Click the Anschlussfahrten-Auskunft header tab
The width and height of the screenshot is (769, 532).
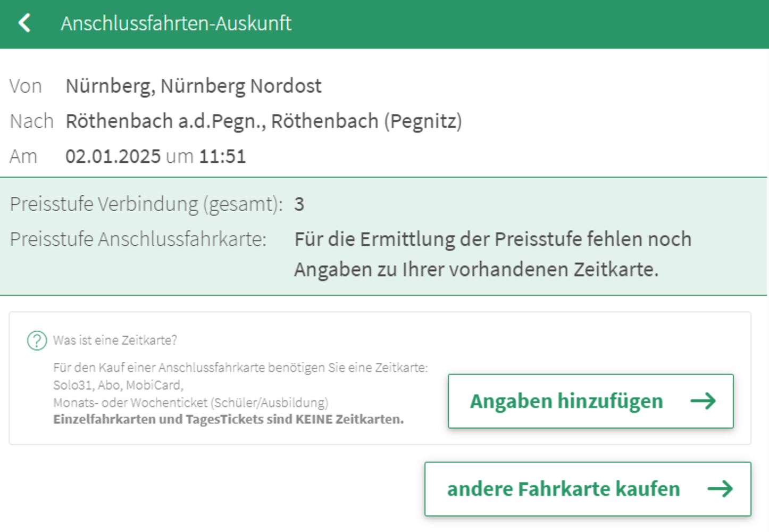tap(177, 23)
